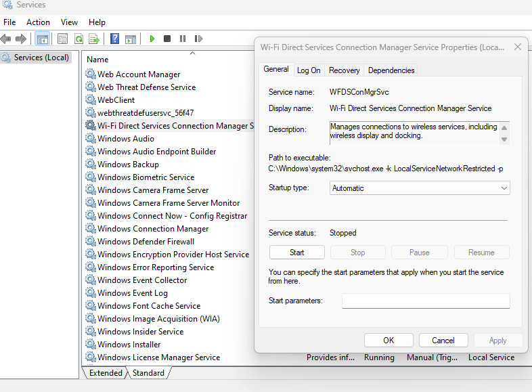
Task: Click the Start service button
Action: pos(297,253)
